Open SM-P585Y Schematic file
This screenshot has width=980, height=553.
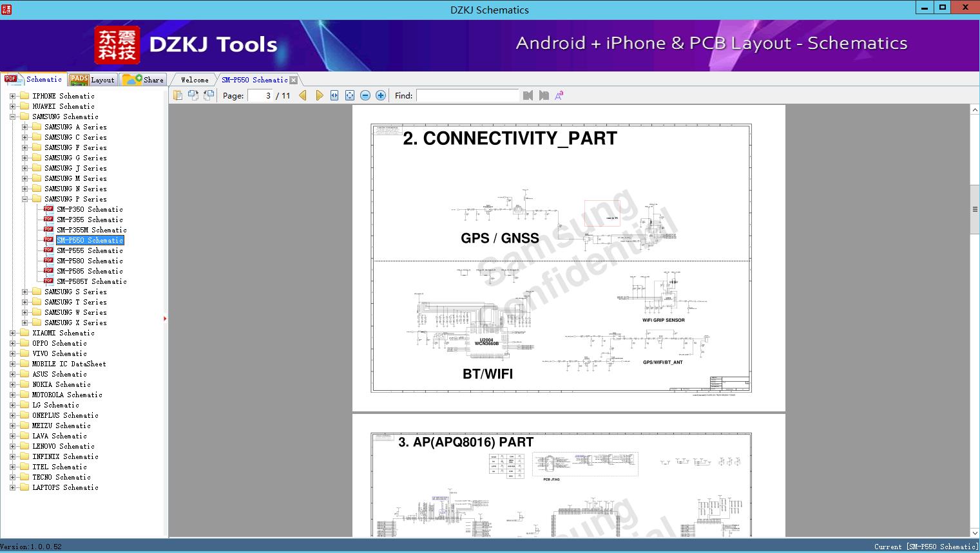click(x=91, y=281)
